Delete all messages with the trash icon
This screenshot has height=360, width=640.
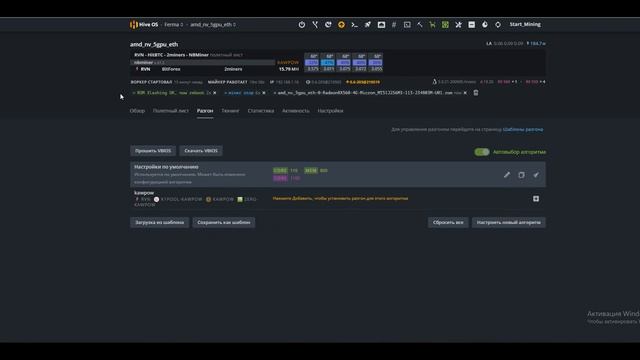coord(476,93)
